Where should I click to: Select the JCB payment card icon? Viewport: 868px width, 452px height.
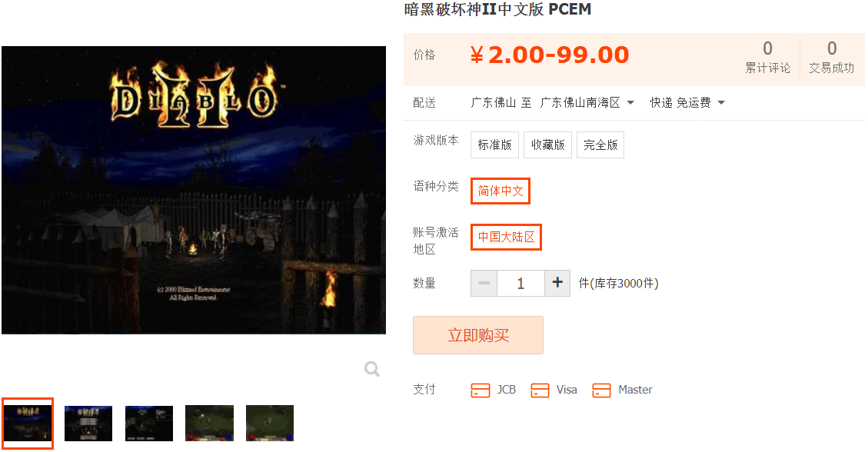480,390
